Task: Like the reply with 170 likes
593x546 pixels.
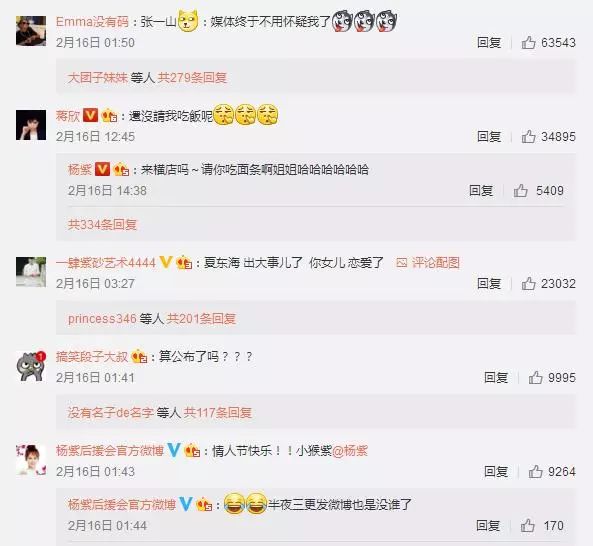Action: coord(528,526)
